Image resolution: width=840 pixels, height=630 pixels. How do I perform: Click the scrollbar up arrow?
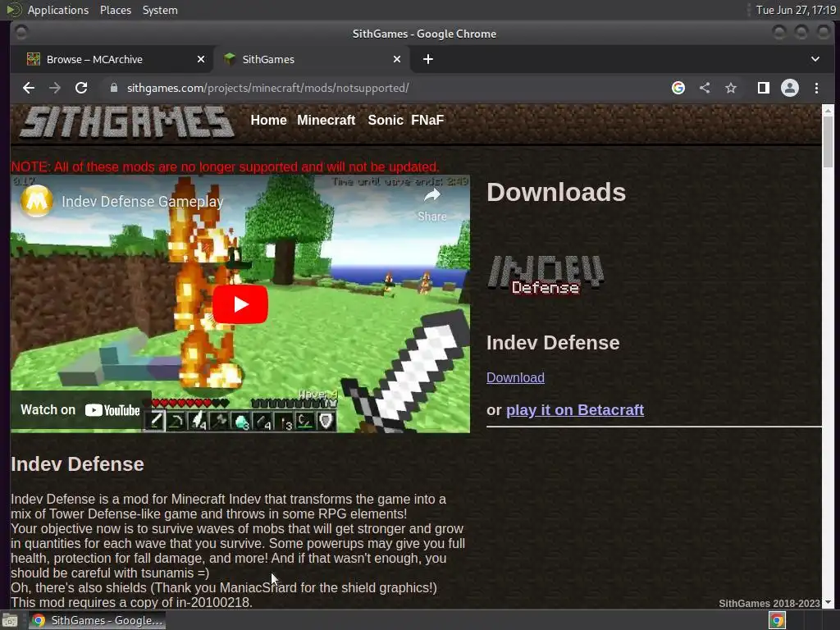click(x=829, y=111)
